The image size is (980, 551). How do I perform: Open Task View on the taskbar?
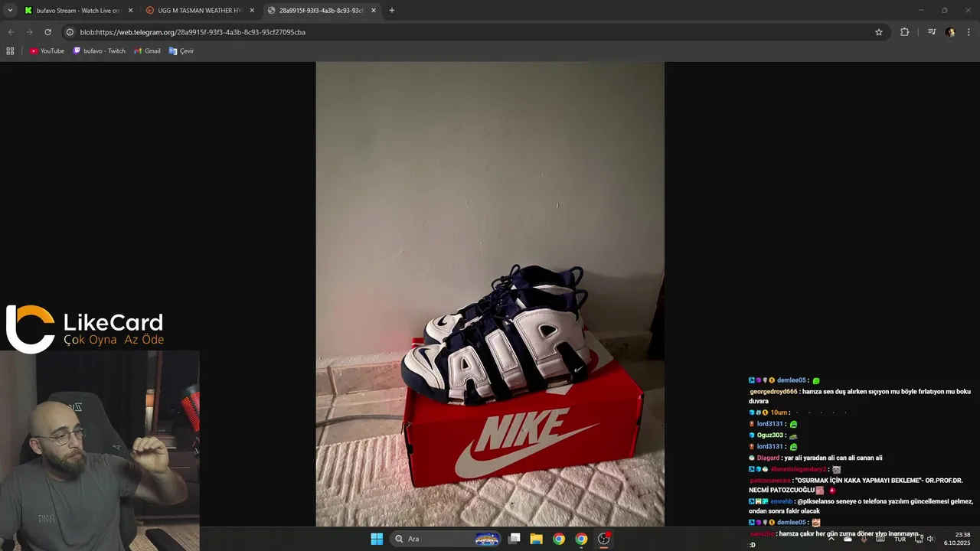click(514, 539)
